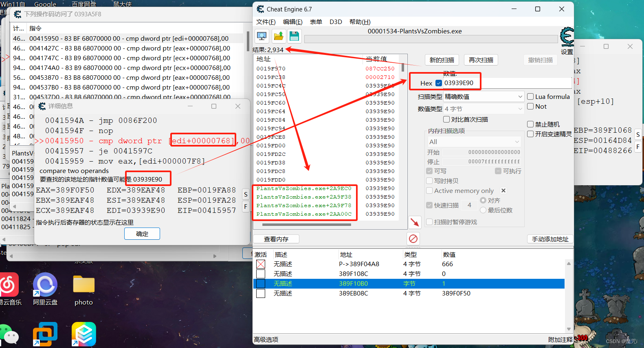Click the save floppy disk icon
The image size is (644, 348).
294,36
